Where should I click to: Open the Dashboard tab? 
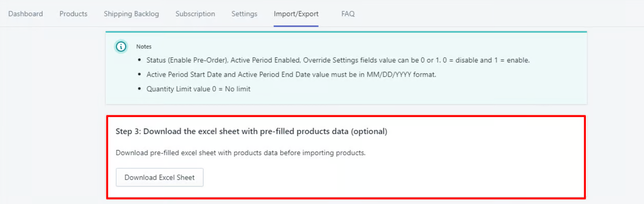coord(26,14)
